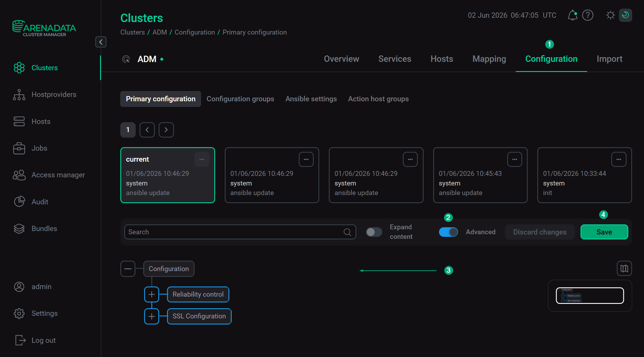
Task: Click the Hostproviders sidebar icon
Action: 19,95
